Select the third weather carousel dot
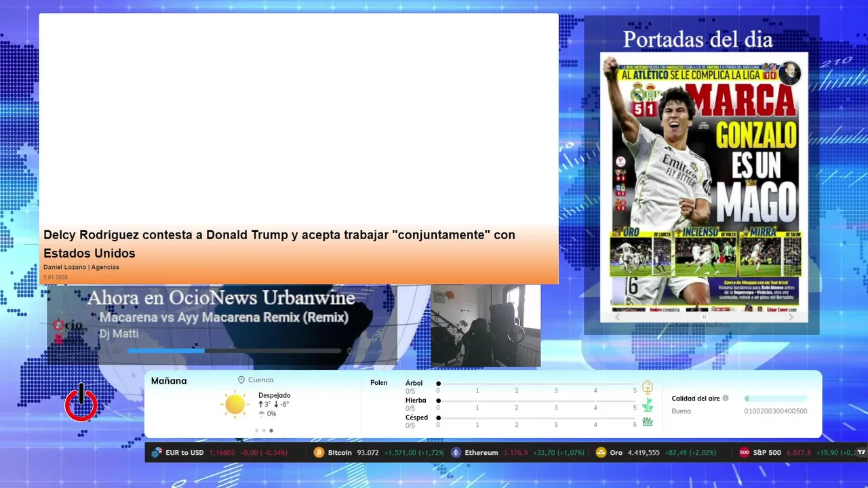868x488 pixels. (271, 430)
